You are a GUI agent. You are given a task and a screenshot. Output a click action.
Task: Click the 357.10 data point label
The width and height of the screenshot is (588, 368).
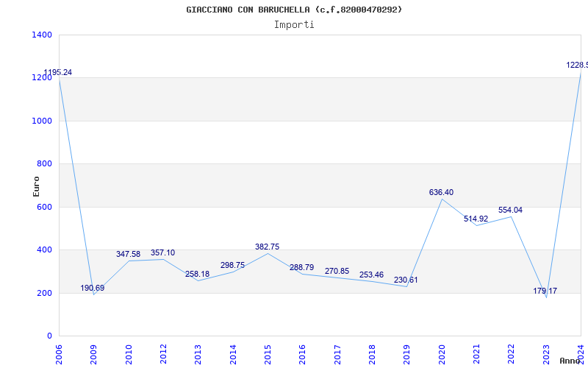tap(162, 252)
